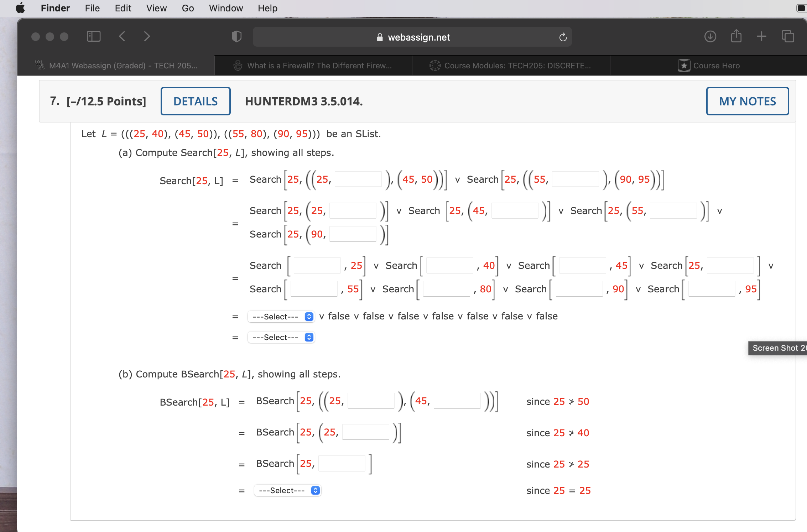Open the View menu in the menu bar
Viewport: 807px width, 532px height.
pos(156,8)
